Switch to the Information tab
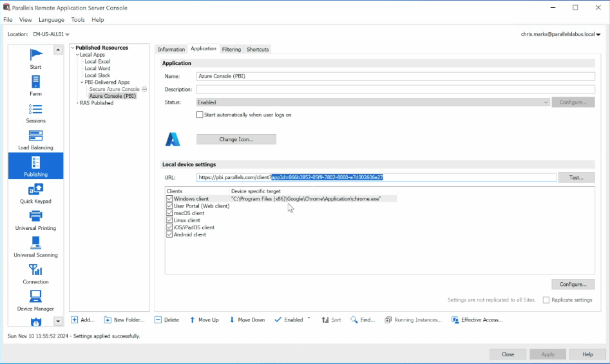The width and height of the screenshot is (610, 364). (x=171, y=50)
